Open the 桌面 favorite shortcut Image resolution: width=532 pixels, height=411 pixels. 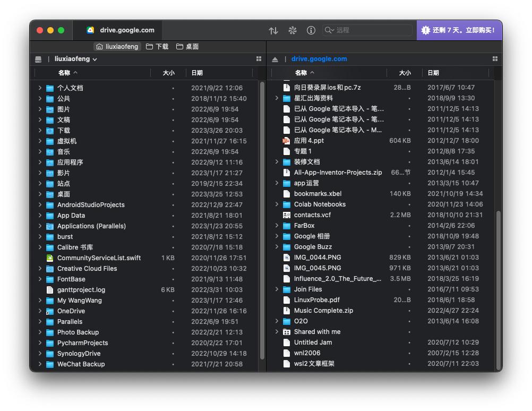coord(187,47)
